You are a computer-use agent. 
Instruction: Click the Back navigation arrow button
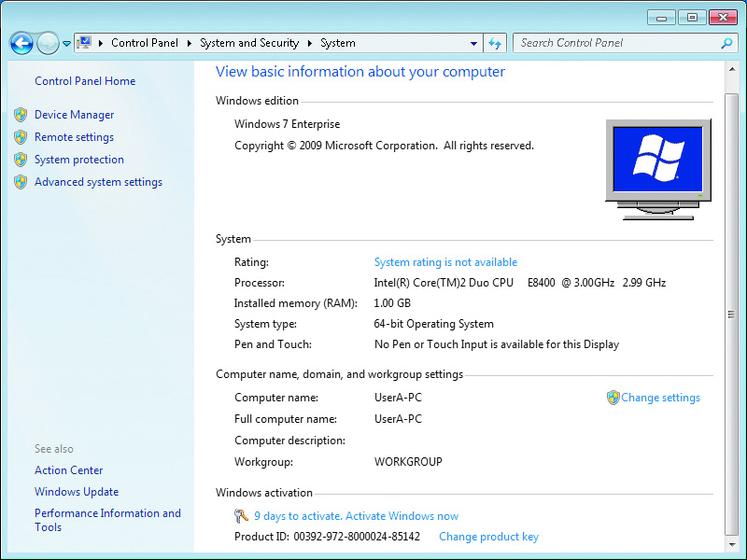point(21,43)
